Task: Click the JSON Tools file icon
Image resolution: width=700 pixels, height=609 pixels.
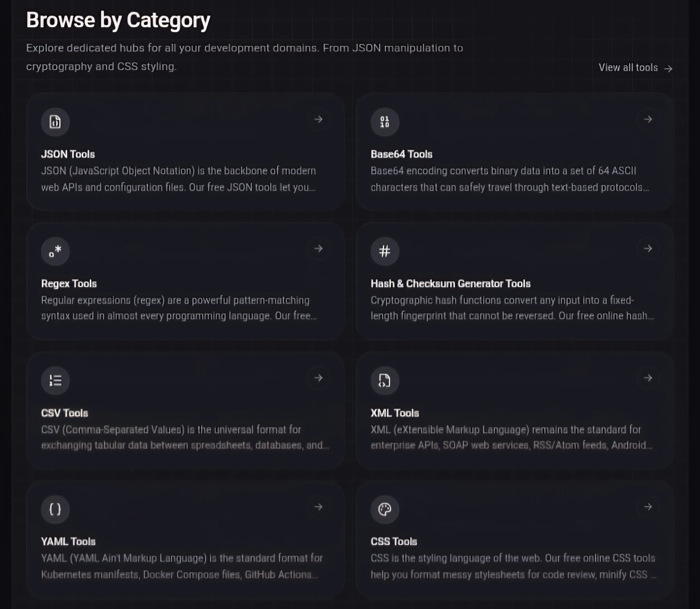Action: click(55, 122)
